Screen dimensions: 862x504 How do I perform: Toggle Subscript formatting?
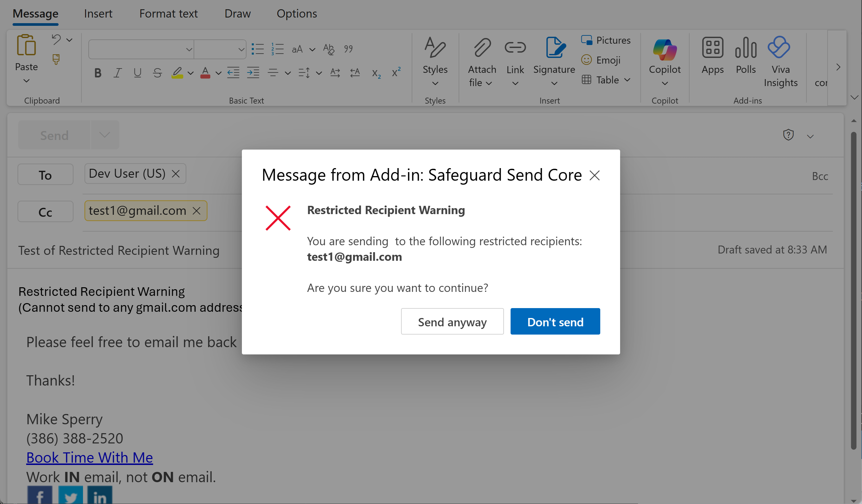(x=376, y=73)
